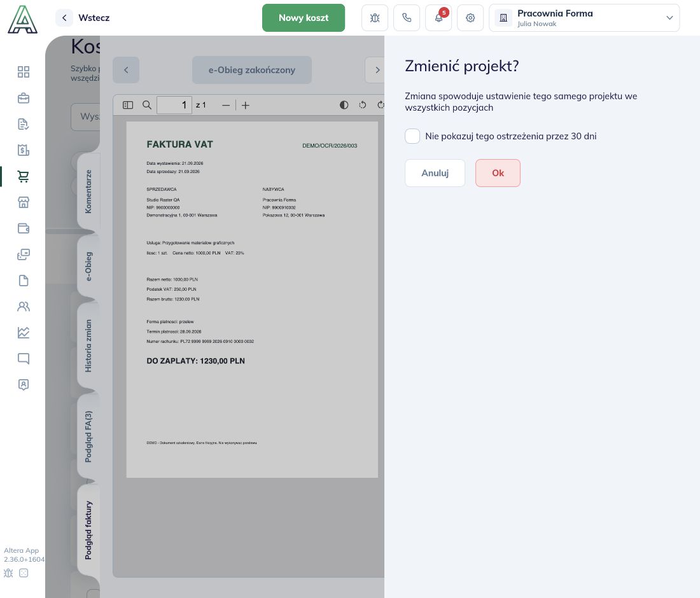Viewport: 700px width, 598px height.
Task: Toggle the PDF viewer sidebar panel
Action: pyautogui.click(x=128, y=106)
